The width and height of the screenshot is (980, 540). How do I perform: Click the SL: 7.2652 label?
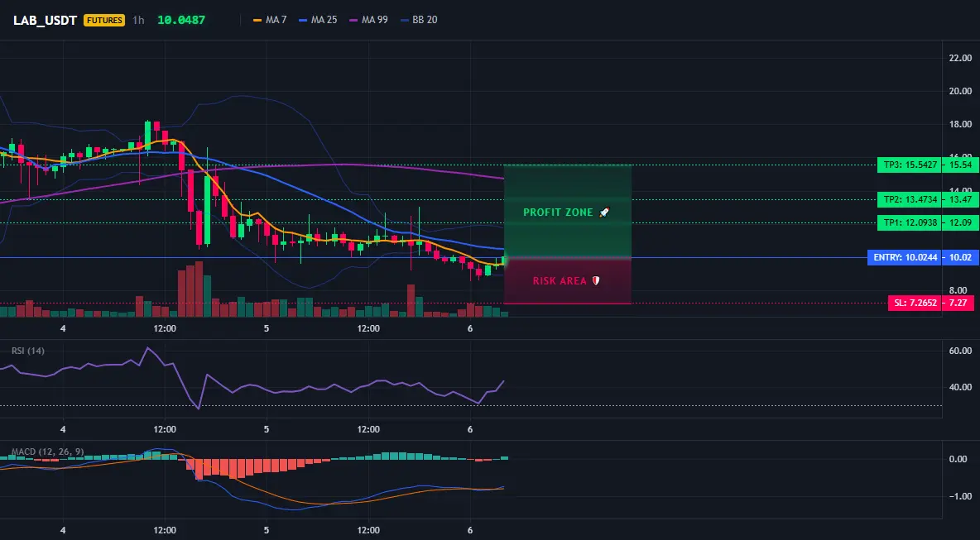point(915,303)
